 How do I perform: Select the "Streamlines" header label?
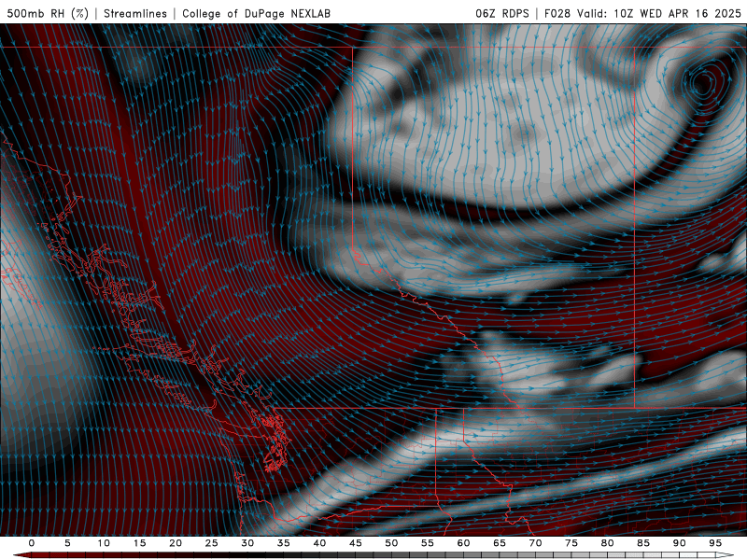click(135, 13)
